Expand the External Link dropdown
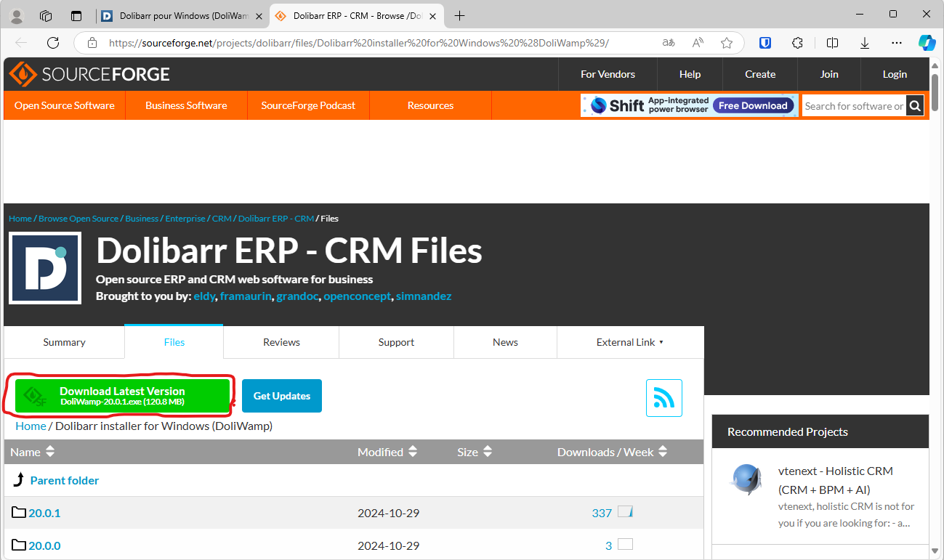 click(x=629, y=342)
